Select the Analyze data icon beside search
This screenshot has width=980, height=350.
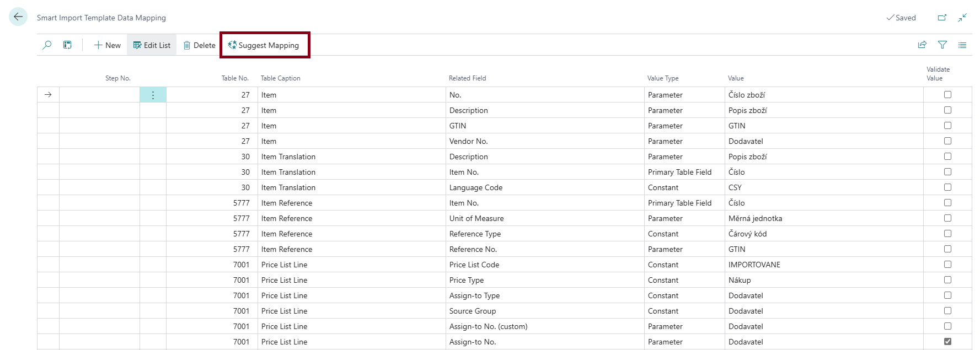click(x=67, y=45)
